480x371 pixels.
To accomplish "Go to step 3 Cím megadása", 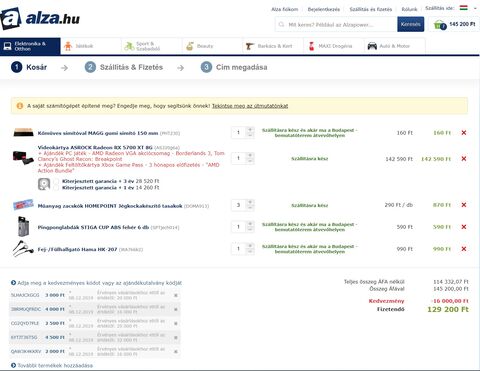I will 234,67.
